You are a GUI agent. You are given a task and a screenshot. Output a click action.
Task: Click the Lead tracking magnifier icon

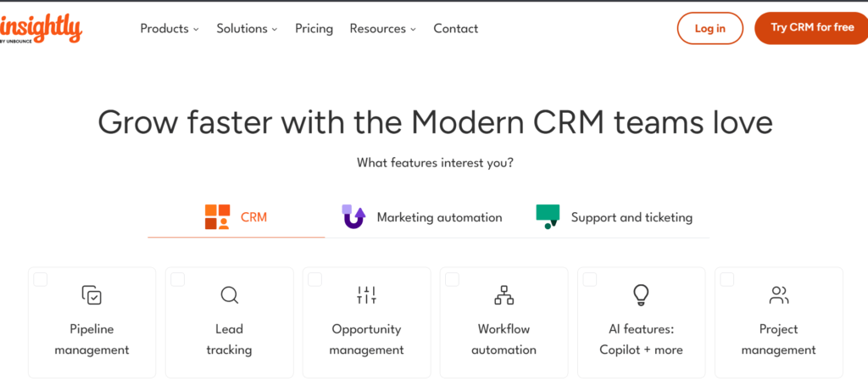tap(229, 295)
